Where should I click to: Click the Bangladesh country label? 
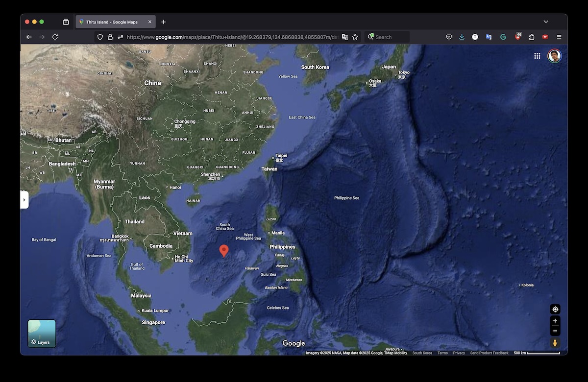click(x=62, y=164)
